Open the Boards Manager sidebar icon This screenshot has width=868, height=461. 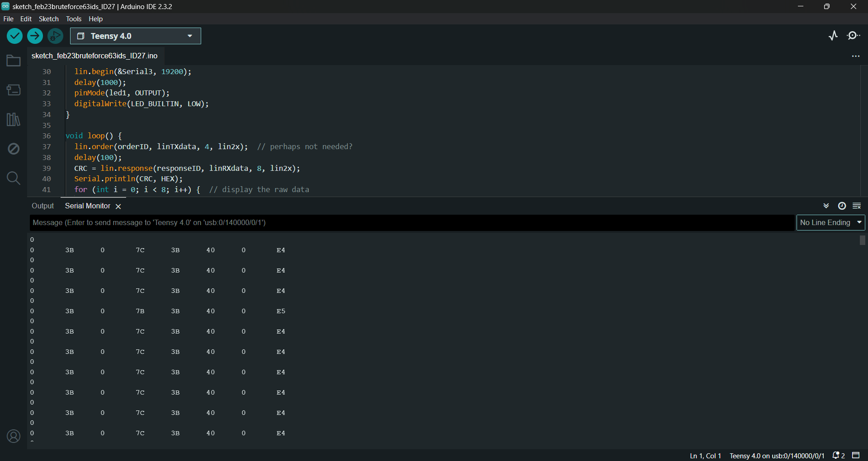14,90
